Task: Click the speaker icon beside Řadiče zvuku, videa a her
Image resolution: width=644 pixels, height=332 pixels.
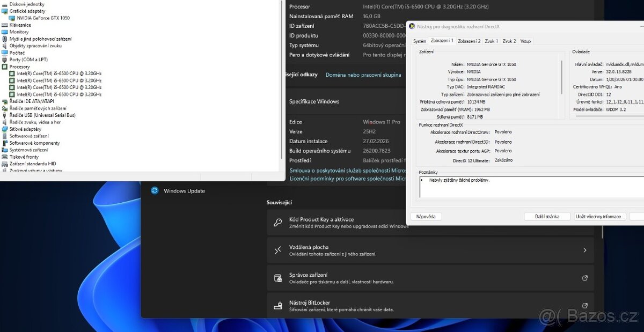Action: click(5, 122)
